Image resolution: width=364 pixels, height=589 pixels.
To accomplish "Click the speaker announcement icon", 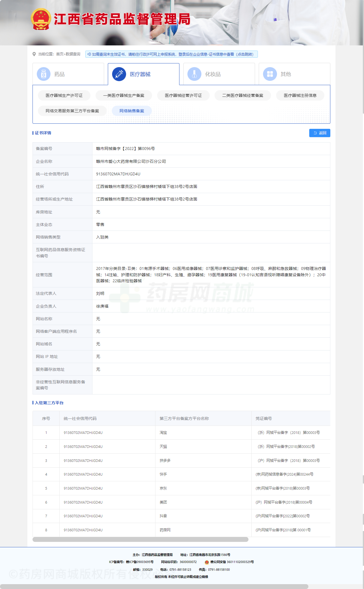I will click(89, 54).
